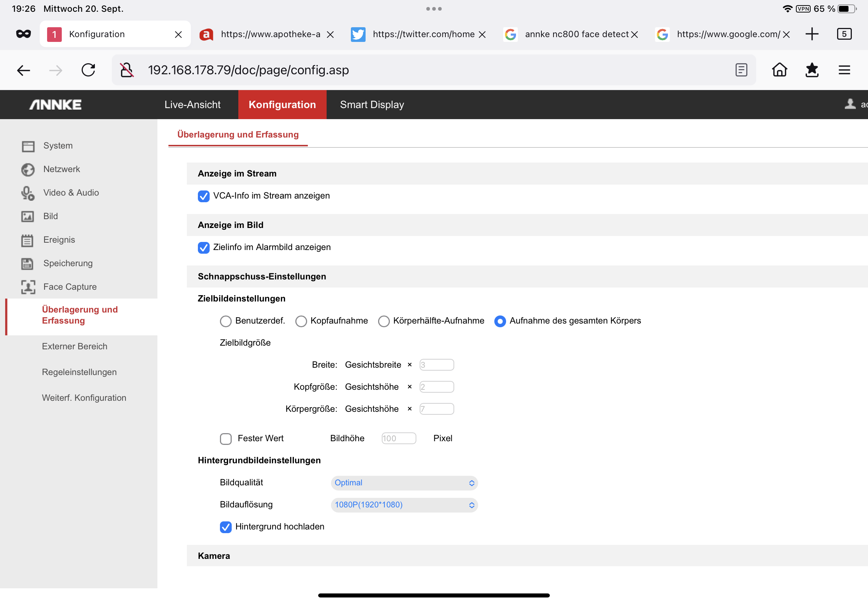Enable the Fester Wert checkbox
Viewport: 868px width, 603px height.
(x=225, y=439)
